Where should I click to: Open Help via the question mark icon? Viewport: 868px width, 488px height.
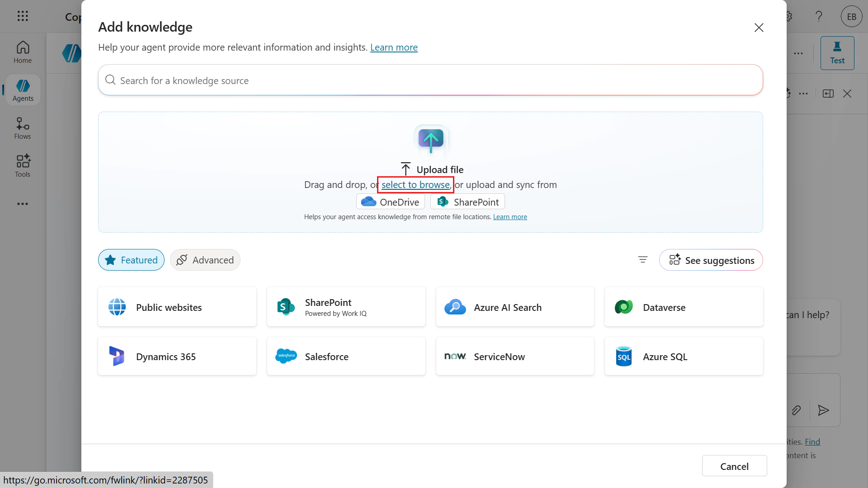(819, 16)
